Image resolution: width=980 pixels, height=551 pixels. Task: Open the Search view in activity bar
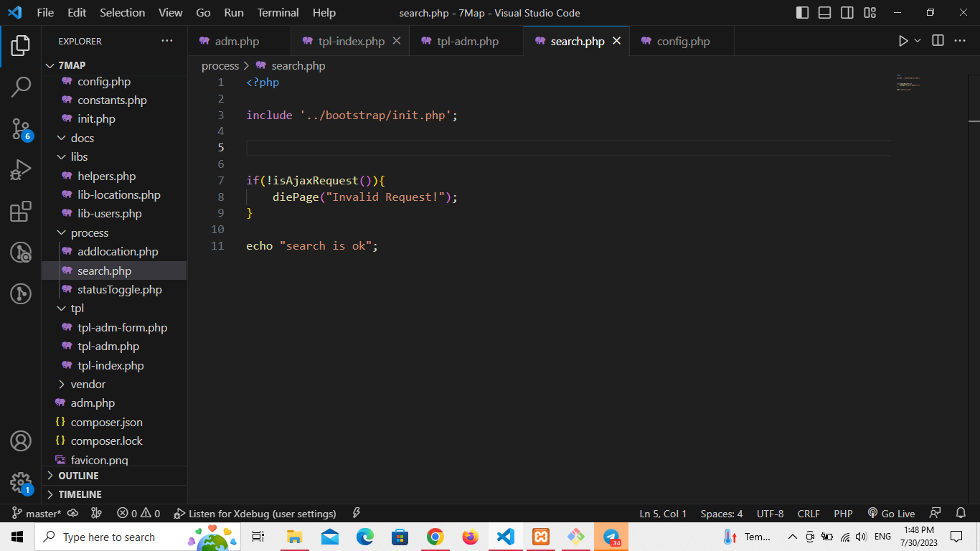[x=20, y=87]
